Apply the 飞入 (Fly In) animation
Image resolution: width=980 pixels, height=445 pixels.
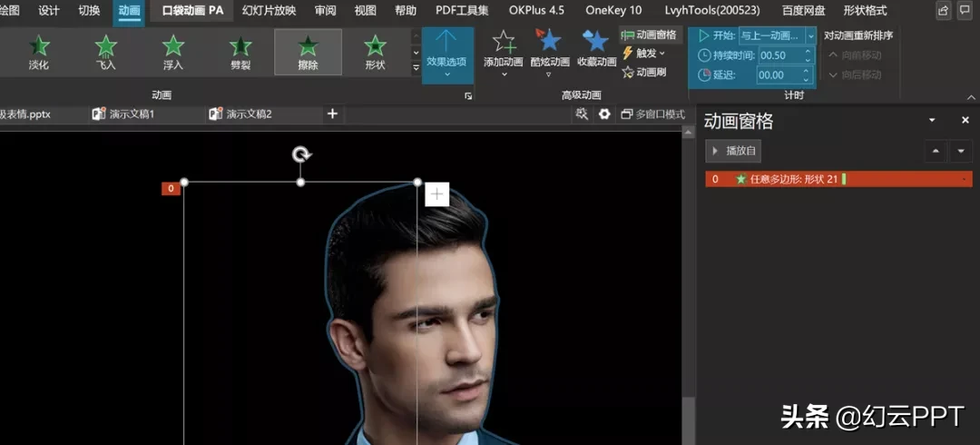coord(106,52)
